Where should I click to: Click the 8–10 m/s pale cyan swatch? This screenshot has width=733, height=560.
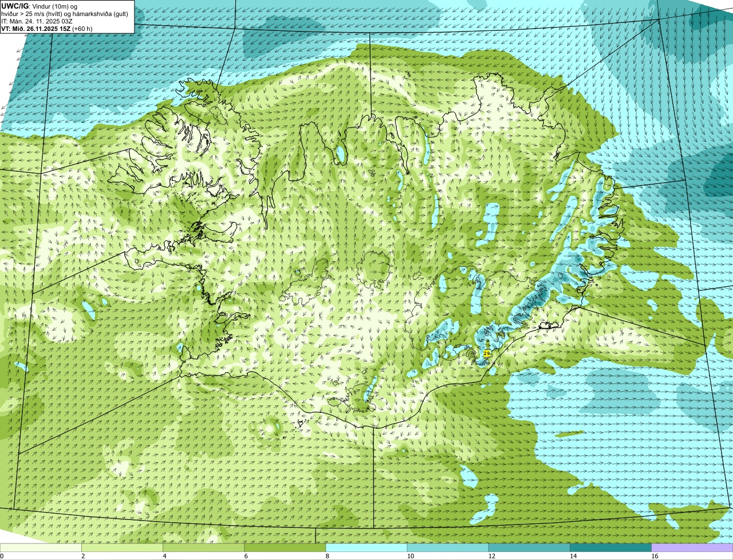tap(366, 548)
